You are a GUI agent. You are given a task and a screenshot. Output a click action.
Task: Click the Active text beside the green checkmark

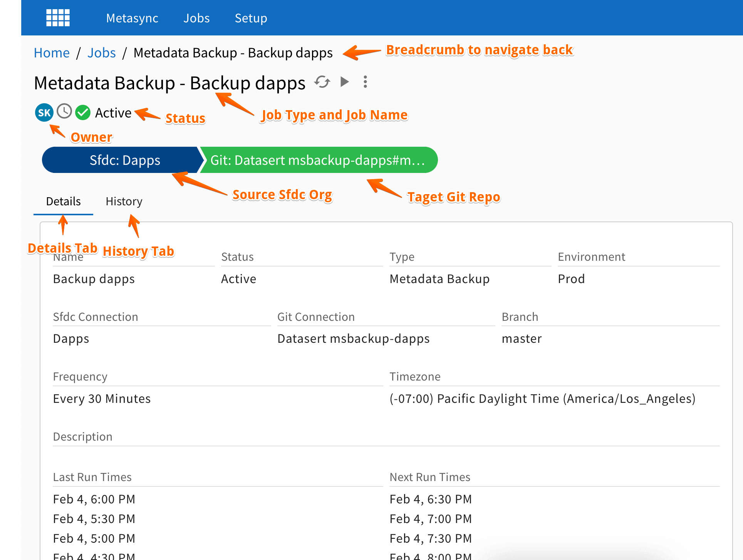[113, 113]
